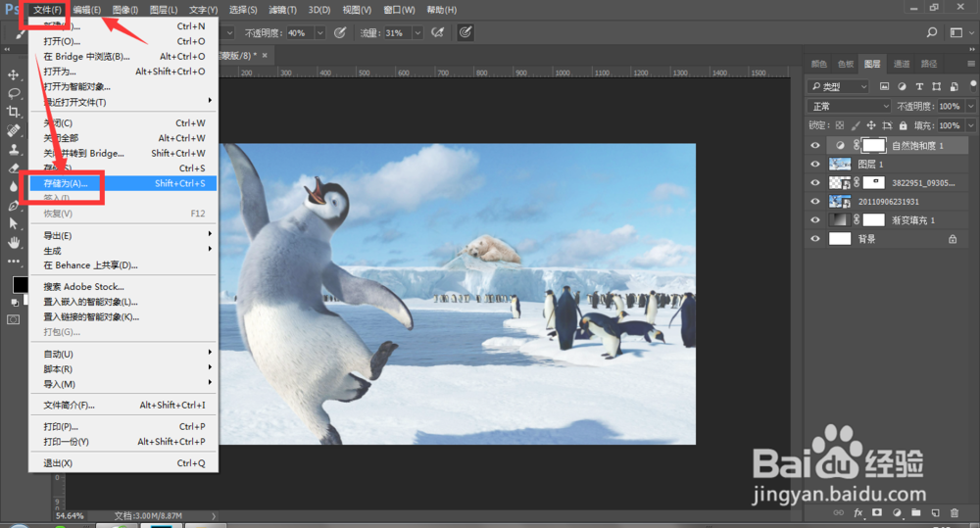Expand brush 不透明度 40% dropdown

pyautogui.click(x=320, y=33)
